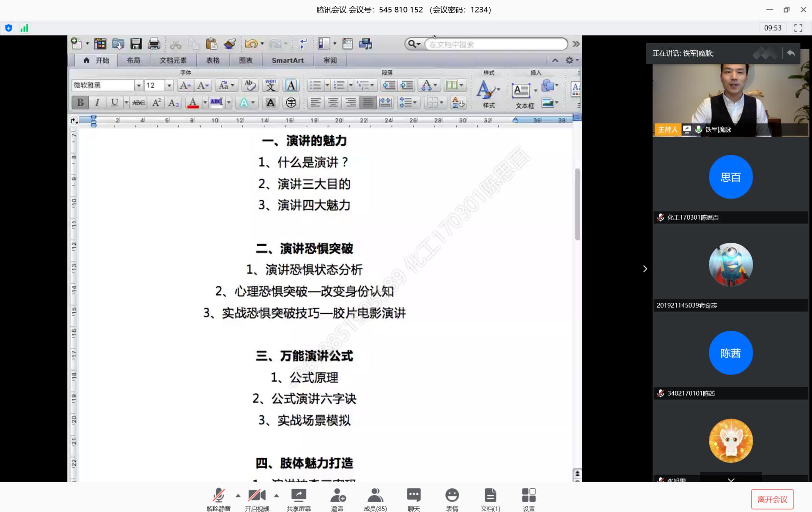Collapse the bottom participant list arrow
This screenshot has height=512, width=812.
click(731, 480)
